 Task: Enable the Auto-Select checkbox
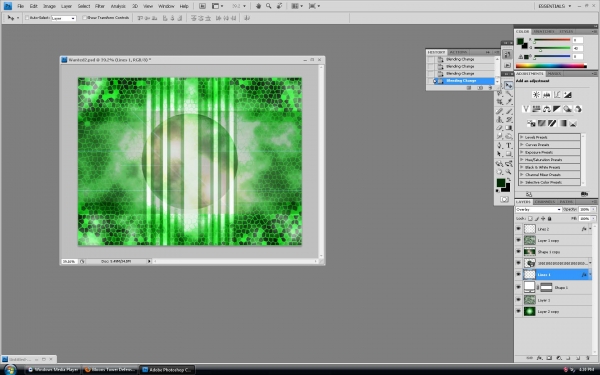tap(27, 18)
